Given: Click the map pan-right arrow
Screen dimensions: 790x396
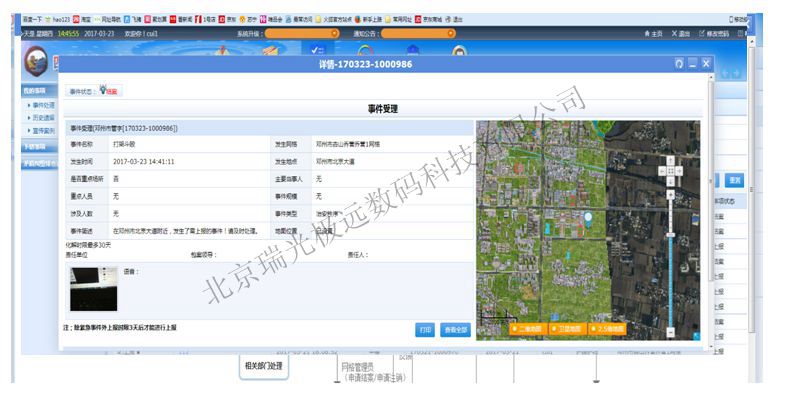Looking at the screenshot, I should 679,171.
